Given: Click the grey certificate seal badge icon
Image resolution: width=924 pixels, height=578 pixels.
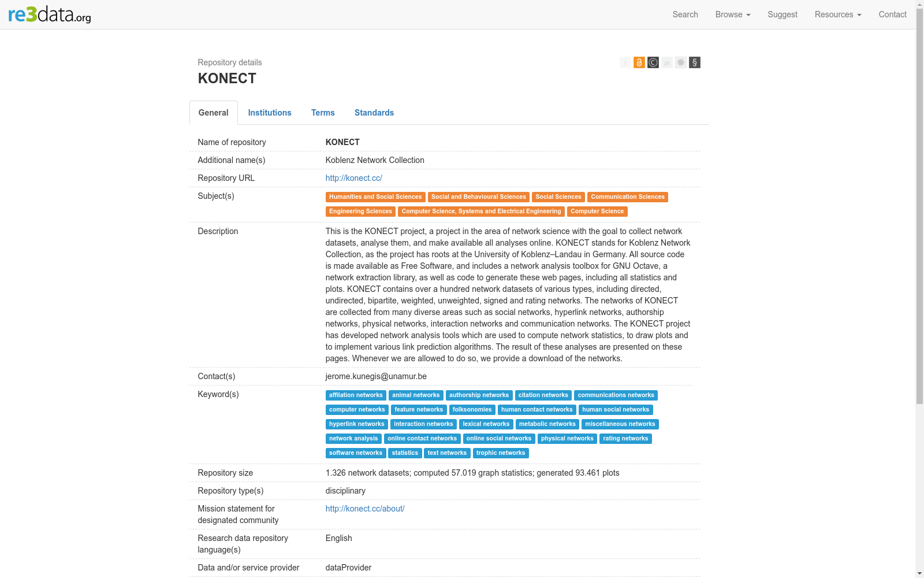Looking at the screenshot, I should (x=681, y=62).
